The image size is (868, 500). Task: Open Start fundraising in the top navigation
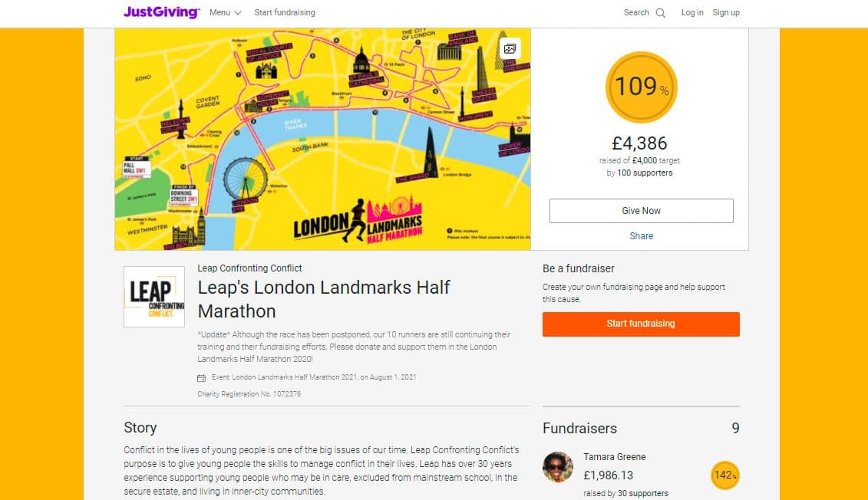(285, 12)
